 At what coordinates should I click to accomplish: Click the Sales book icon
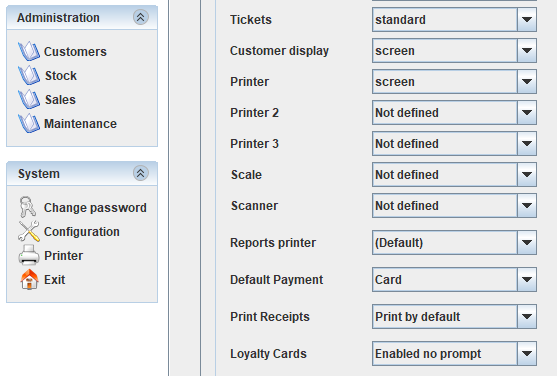[29, 99]
